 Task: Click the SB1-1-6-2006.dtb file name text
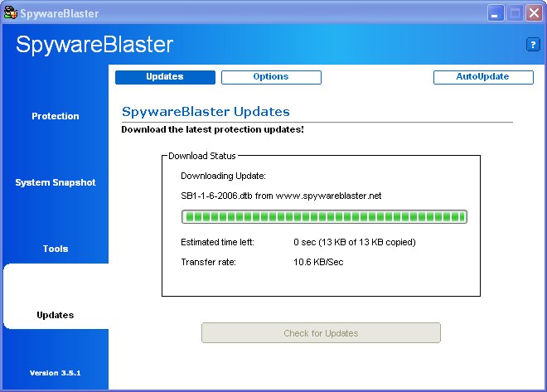tap(216, 196)
